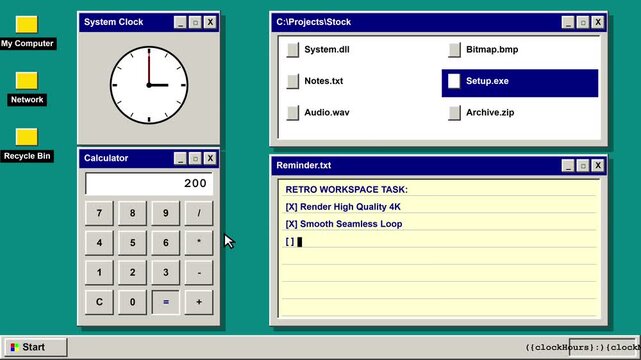
Task: Select the Audio.wav file icon
Action: point(293,113)
